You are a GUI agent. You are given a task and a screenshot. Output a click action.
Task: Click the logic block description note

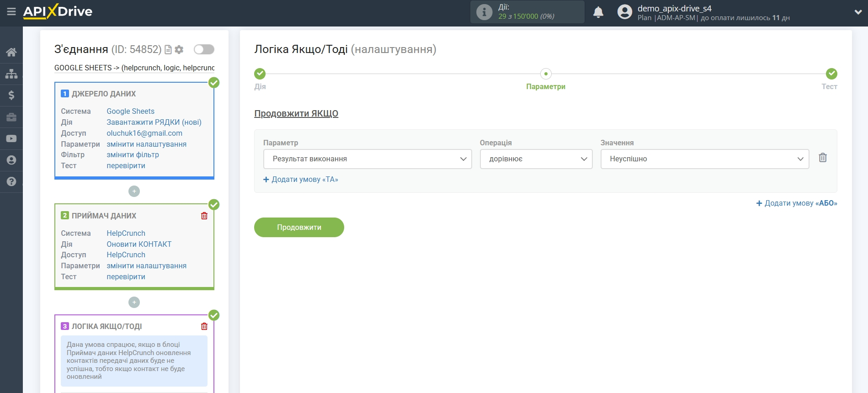click(x=134, y=361)
